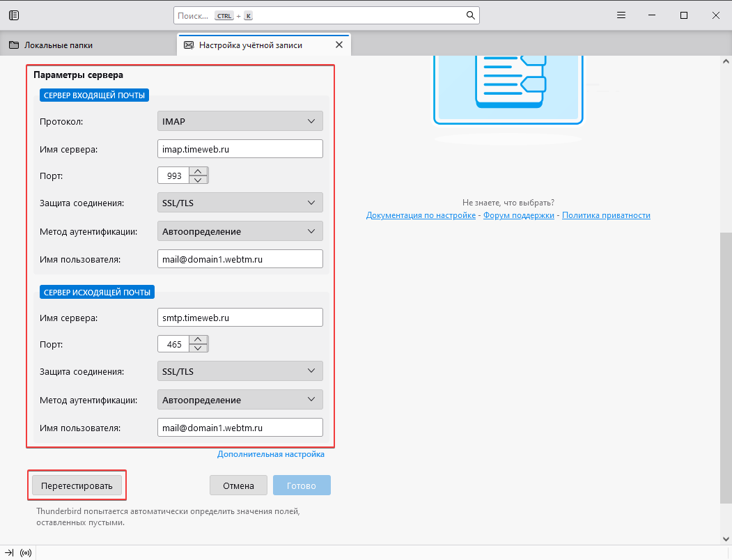Click the incoming port 993 field
This screenshot has height=560, width=732.
coord(173,176)
